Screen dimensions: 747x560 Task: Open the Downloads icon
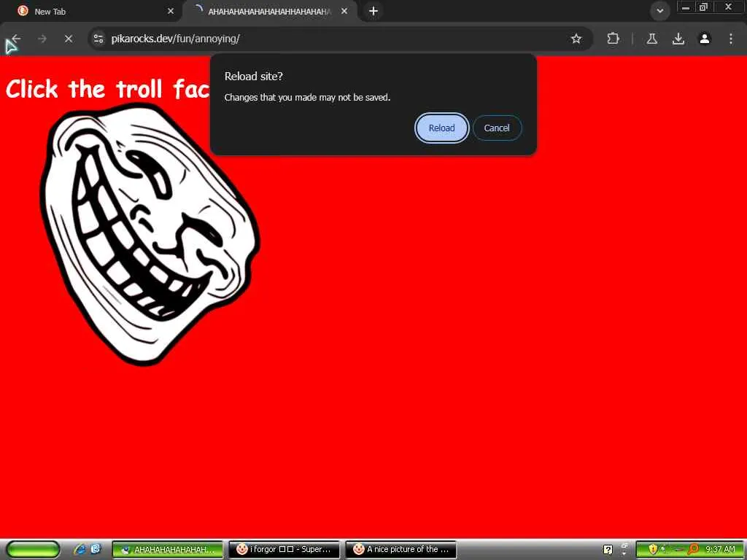678,39
